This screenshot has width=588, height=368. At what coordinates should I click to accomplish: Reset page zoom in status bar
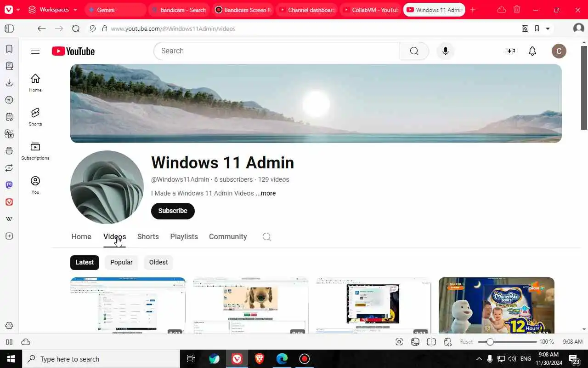coord(466,342)
